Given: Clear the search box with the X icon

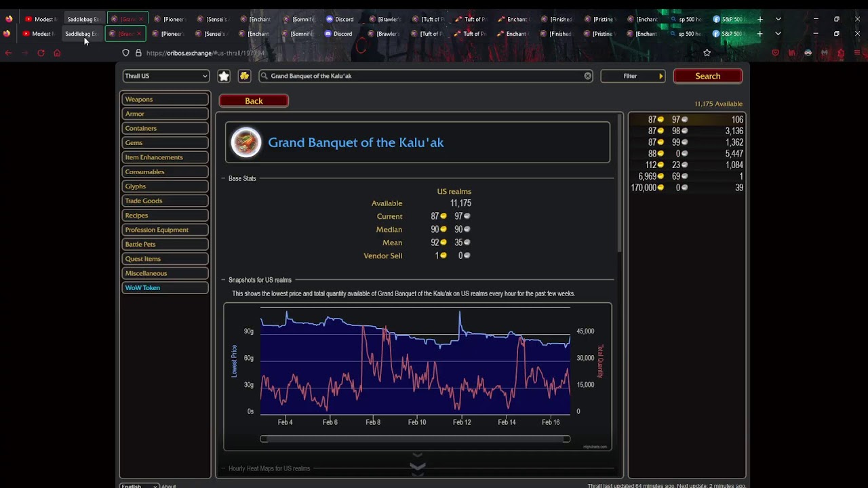Looking at the screenshot, I should coord(588,76).
